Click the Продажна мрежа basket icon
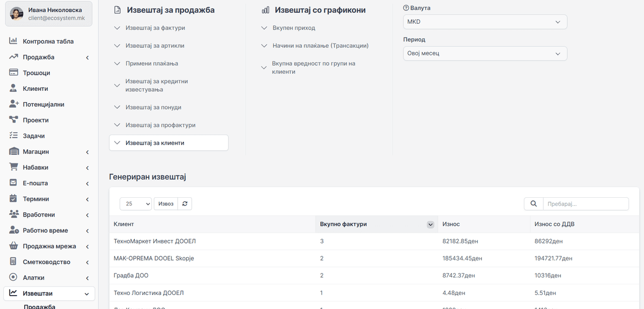 coord(13,246)
